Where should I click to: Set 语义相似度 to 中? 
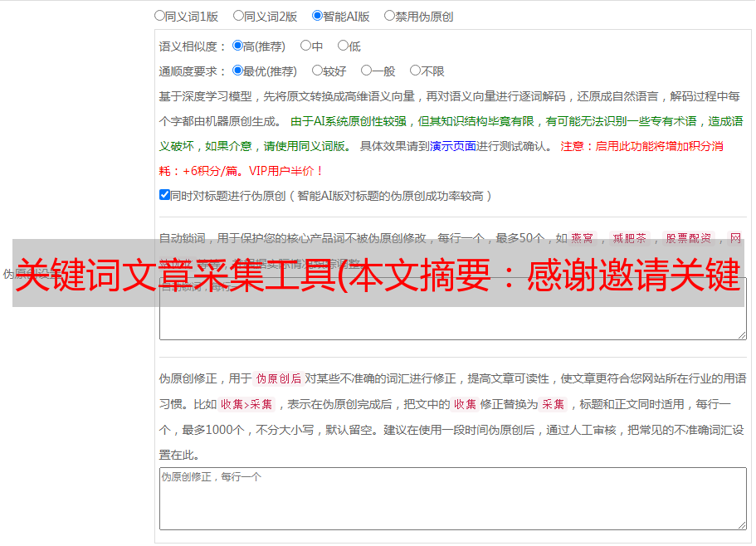coord(305,46)
